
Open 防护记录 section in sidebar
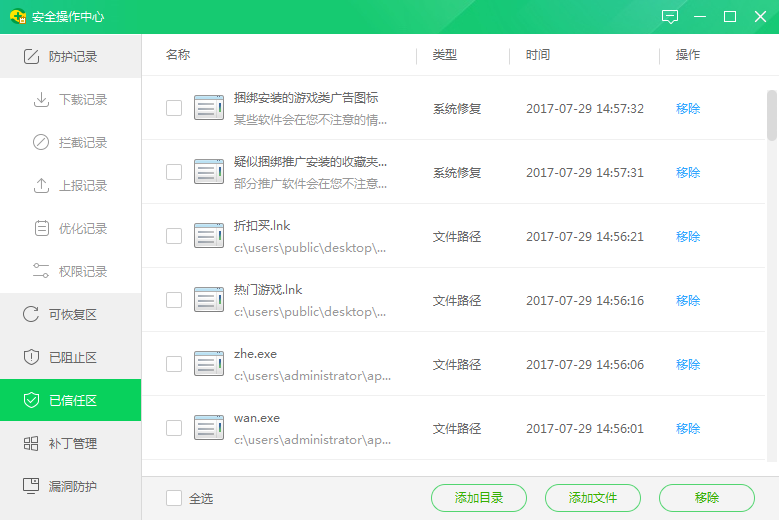click(x=71, y=57)
